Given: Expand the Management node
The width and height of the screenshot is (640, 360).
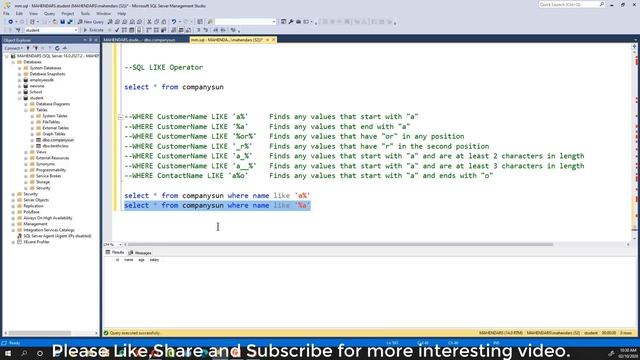Looking at the screenshot, I should click(x=13, y=224).
